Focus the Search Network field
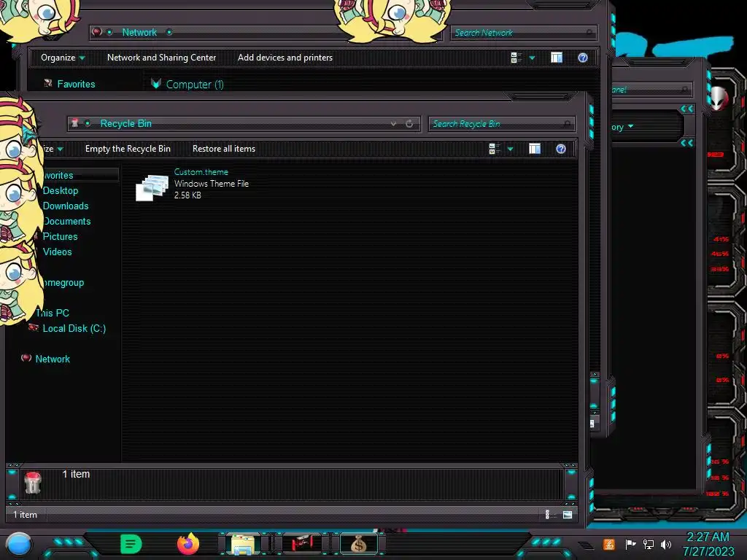Image resolution: width=747 pixels, height=560 pixels. [x=522, y=32]
